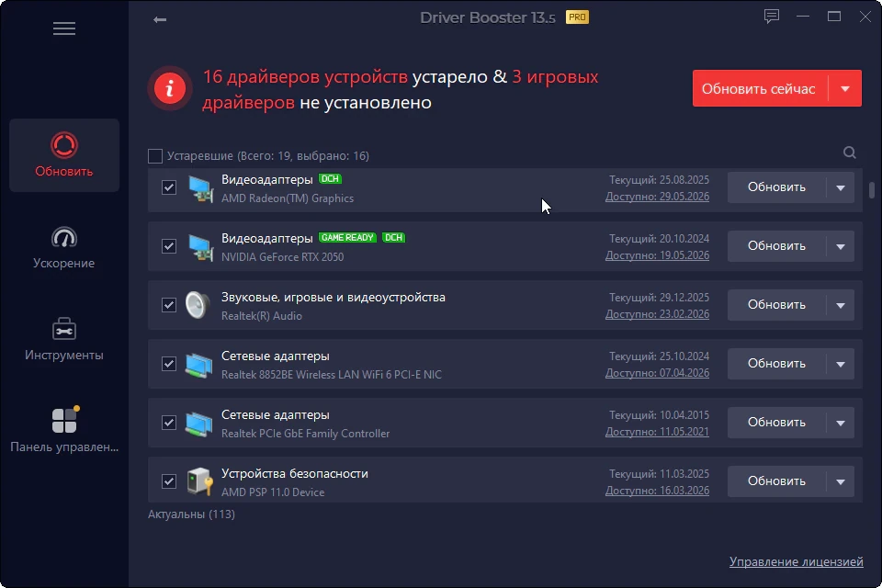Click '3 игровых' red text in header
Viewport: 882px width, 588px height.
pos(555,76)
